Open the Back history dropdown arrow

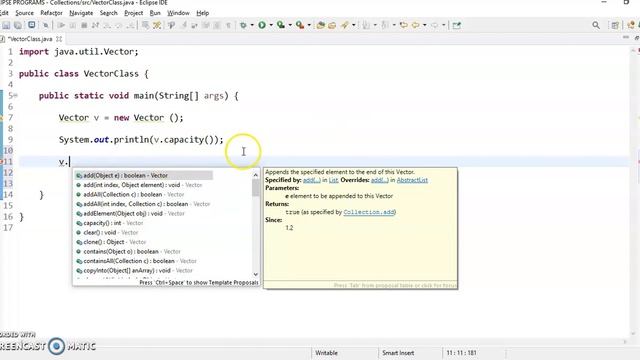(x=424, y=25)
